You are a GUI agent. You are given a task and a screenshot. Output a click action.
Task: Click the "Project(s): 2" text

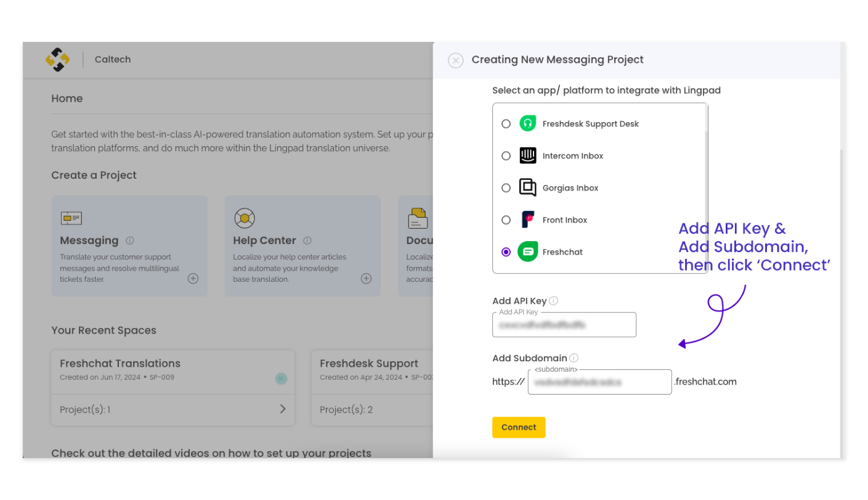click(346, 409)
